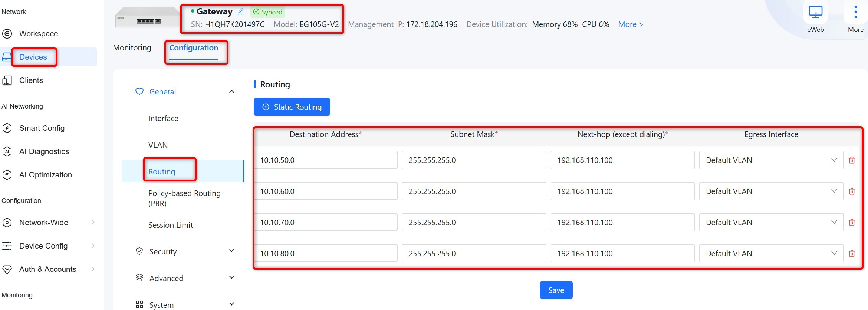Delete the 10.10.60.0 route row
The height and width of the screenshot is (310, 868).
tap(852, 191)
